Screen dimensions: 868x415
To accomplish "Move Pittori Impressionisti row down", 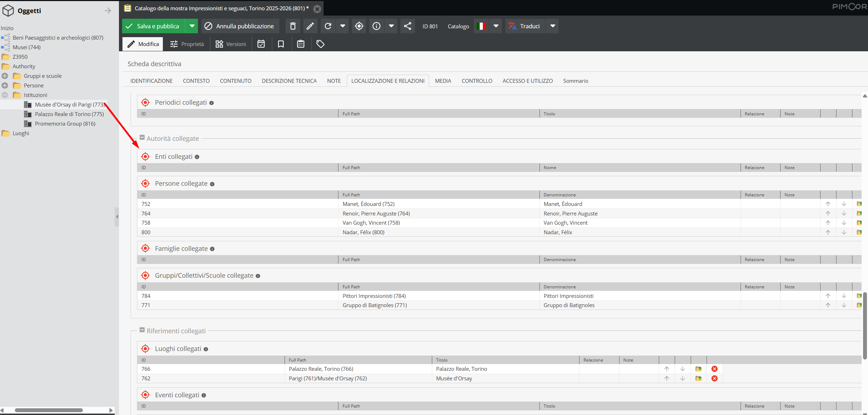I will point(844,296).
